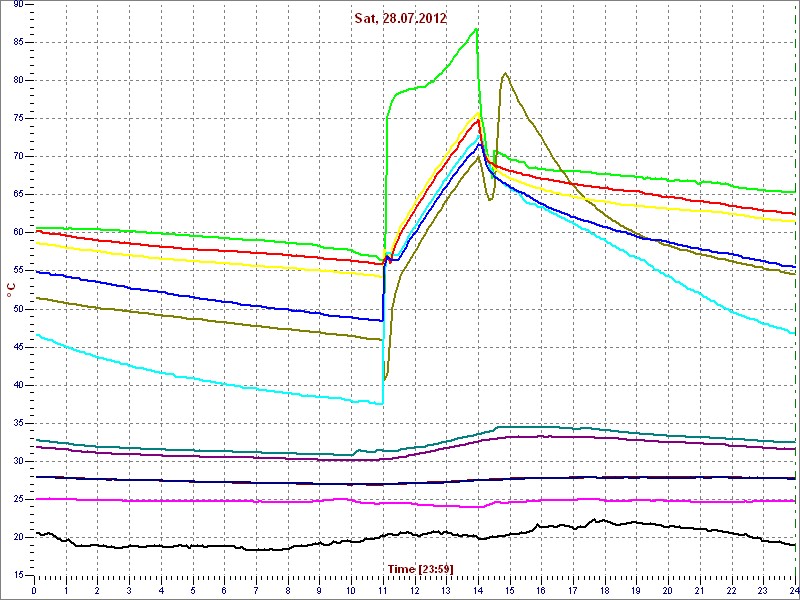Click hour 7 on the time axis
Viewport: 800px width, 600px height.
256,589
